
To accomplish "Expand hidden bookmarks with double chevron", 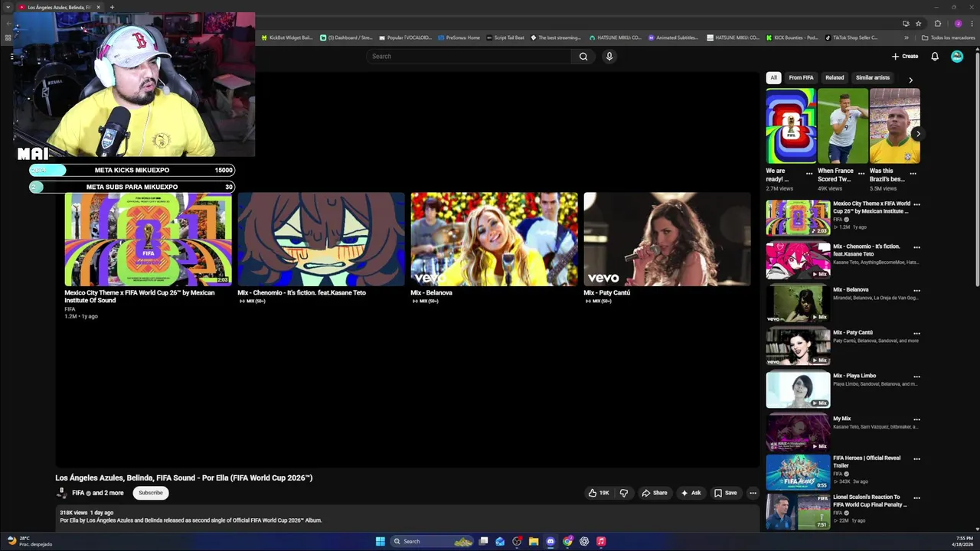I will [x=906, y=37].
